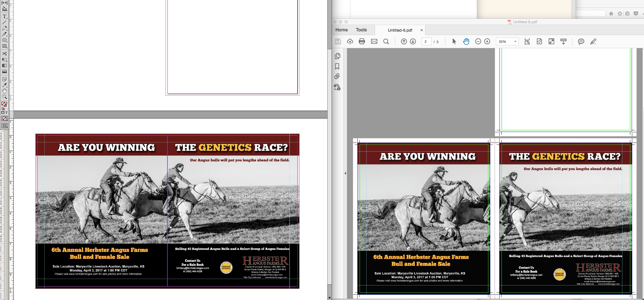This screenshot has width=644, height=300.
Task: Go to next page in Acrobat
Action: click(x=413, y=41)
